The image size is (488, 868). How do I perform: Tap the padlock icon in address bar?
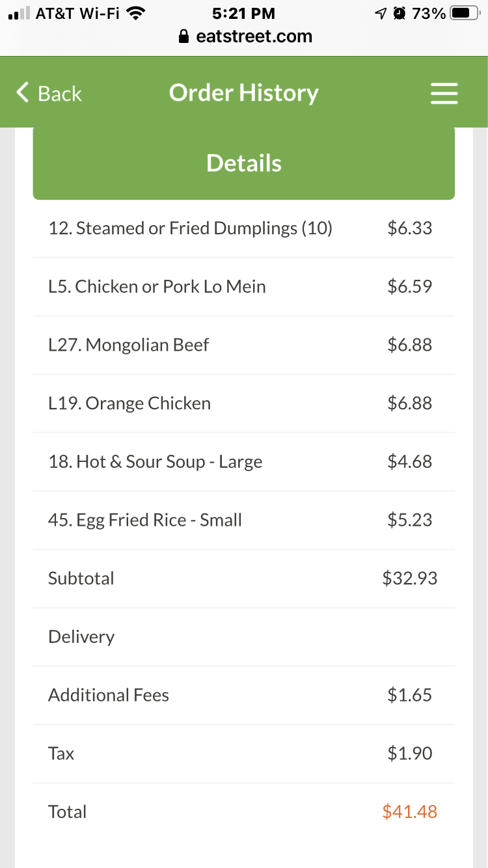(185, 36)
